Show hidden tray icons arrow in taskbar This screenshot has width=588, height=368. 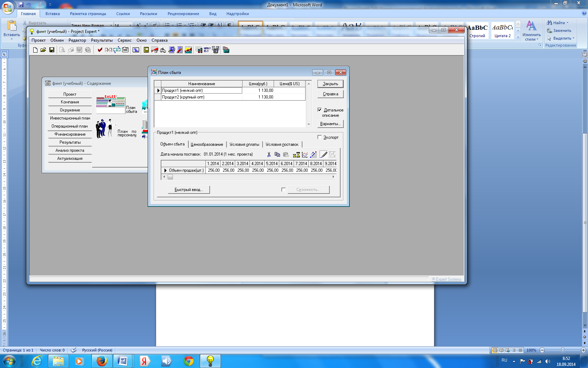point(514,361)
